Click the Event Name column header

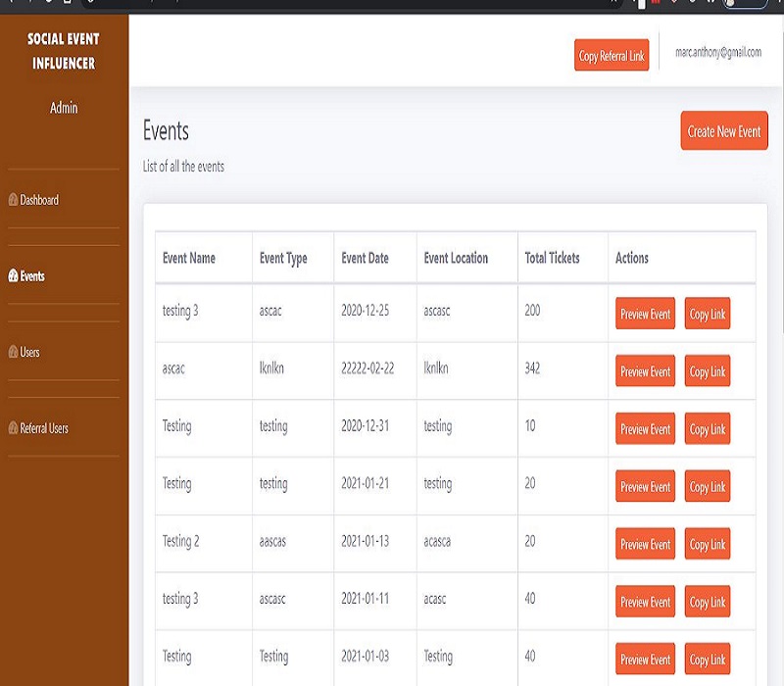point(189,258)
